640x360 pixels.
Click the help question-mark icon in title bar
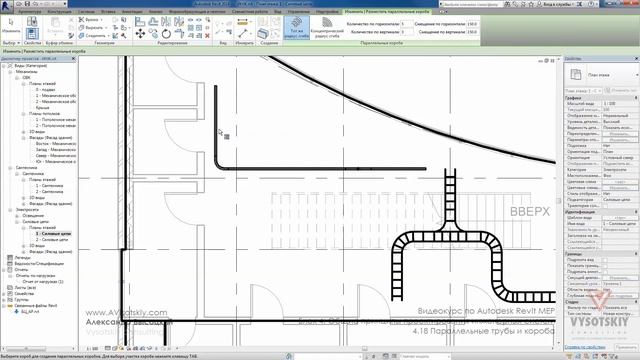592,4
